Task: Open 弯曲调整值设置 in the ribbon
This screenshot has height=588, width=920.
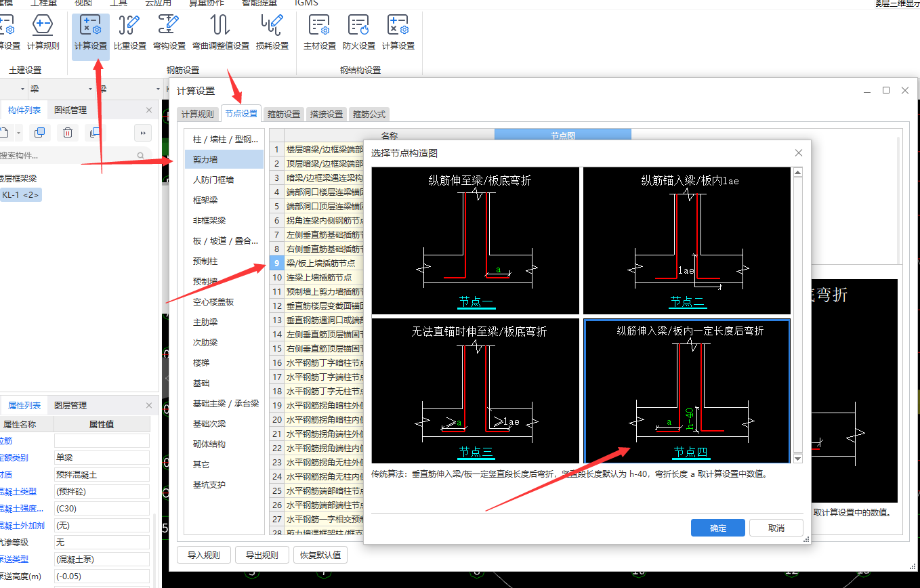Action: 221,33
